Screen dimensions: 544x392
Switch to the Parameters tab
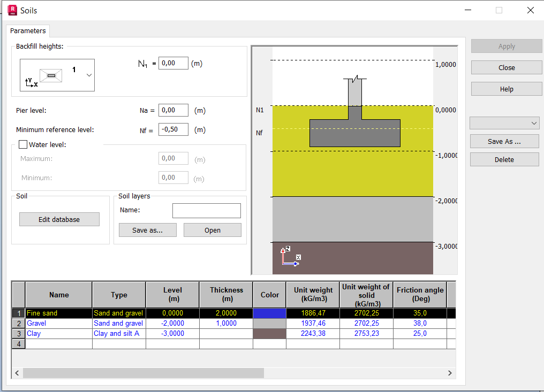[27, 30]
